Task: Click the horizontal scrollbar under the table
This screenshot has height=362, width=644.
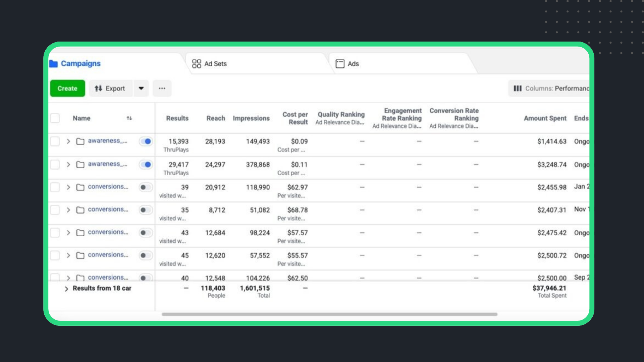Action: pos(329,314)
